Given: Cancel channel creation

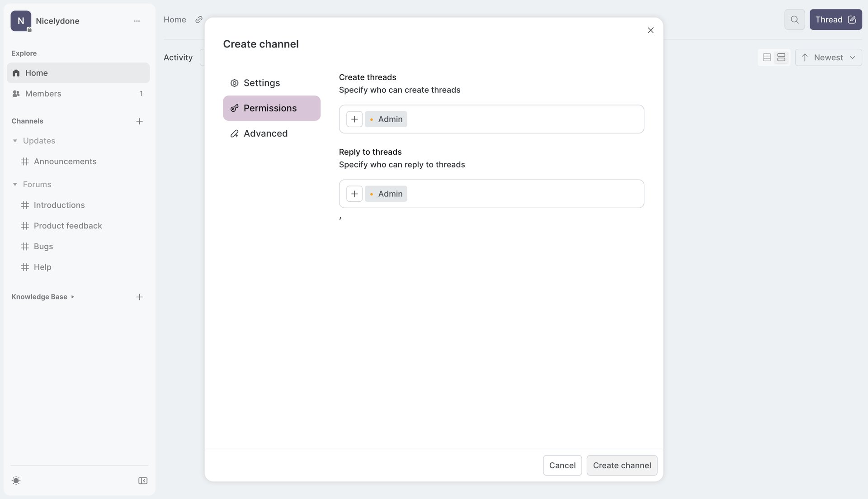Looking at the screenshot, I should [562, 465].
